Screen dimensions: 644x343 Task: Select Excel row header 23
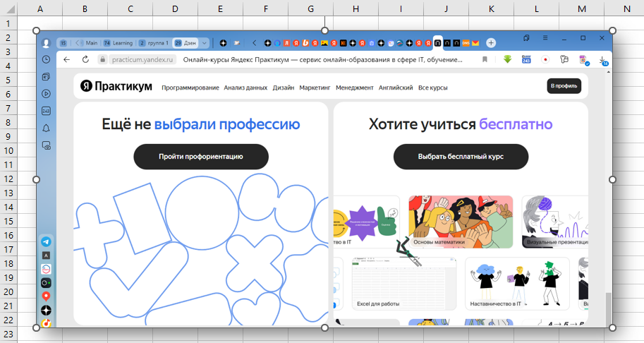[8, 334]
